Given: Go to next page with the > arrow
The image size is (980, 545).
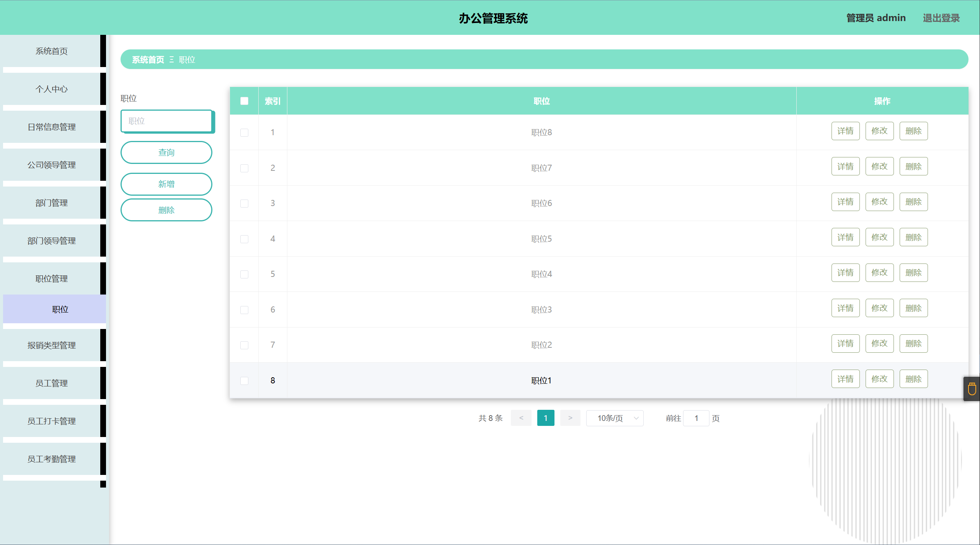Looking at the screenshot, I should [570, 418].
